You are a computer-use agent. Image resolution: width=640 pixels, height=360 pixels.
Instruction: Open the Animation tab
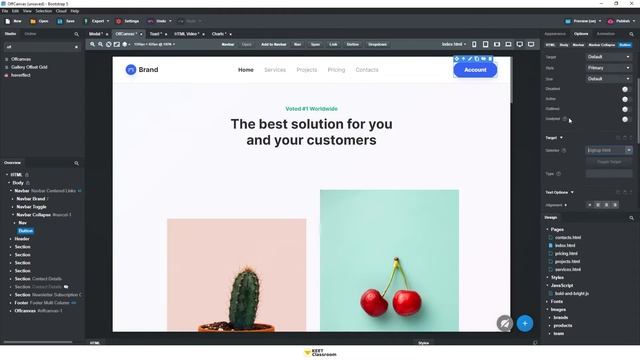point(606,34)
